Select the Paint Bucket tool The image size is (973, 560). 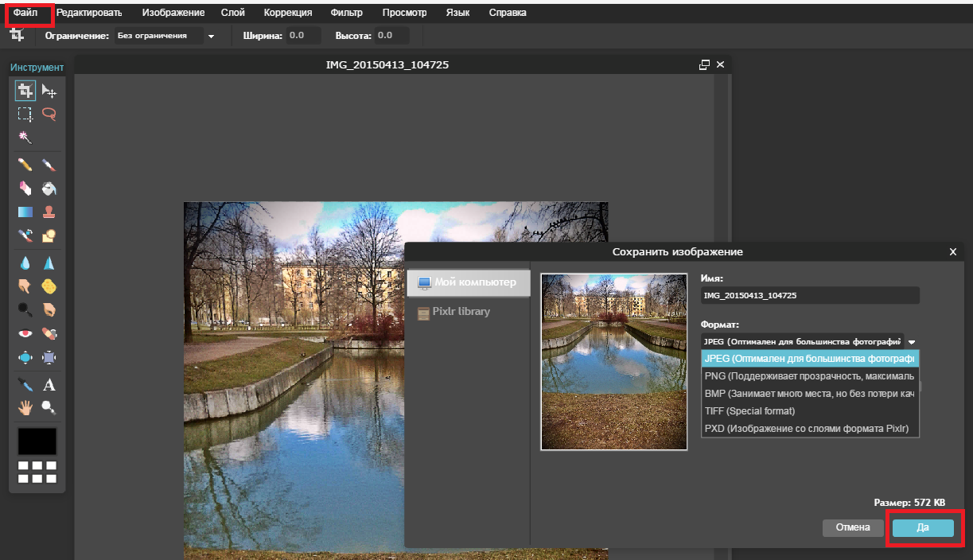pos(49,189)
